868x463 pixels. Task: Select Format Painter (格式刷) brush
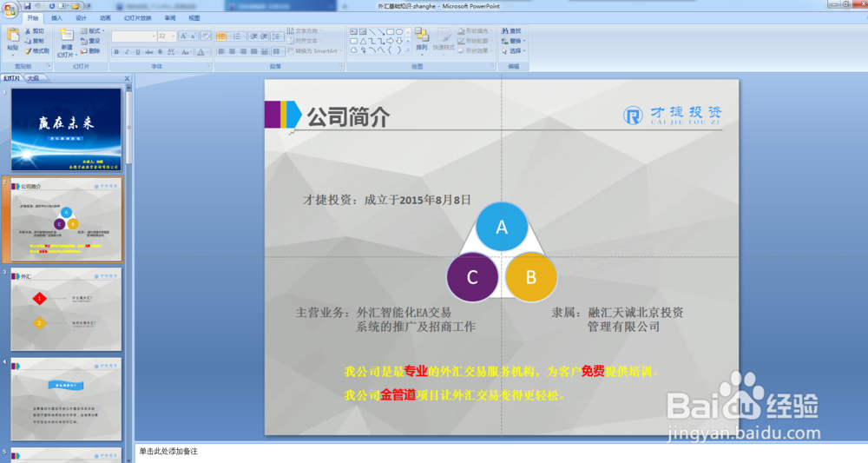click(28, 51)
